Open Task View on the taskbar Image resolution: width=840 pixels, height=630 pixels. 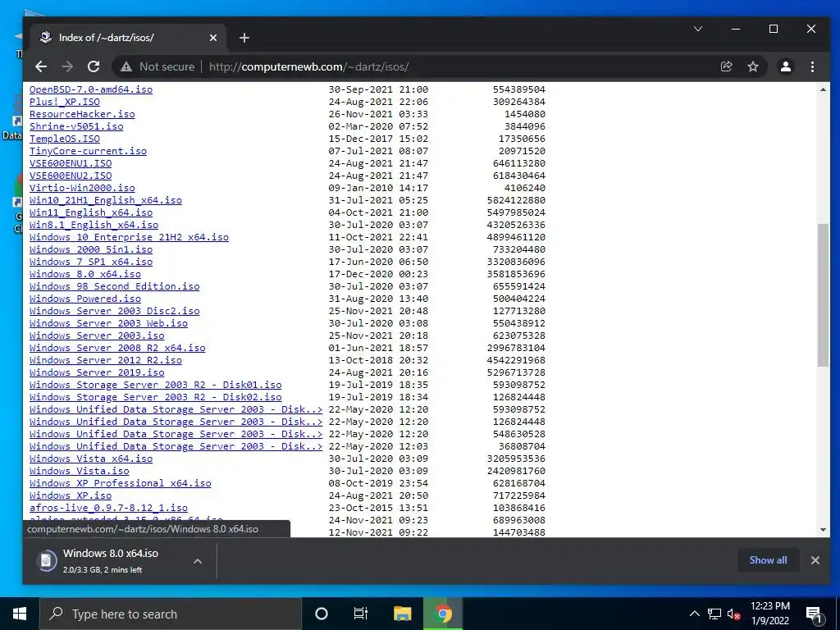pyautogui.click(x=361, y=614)
